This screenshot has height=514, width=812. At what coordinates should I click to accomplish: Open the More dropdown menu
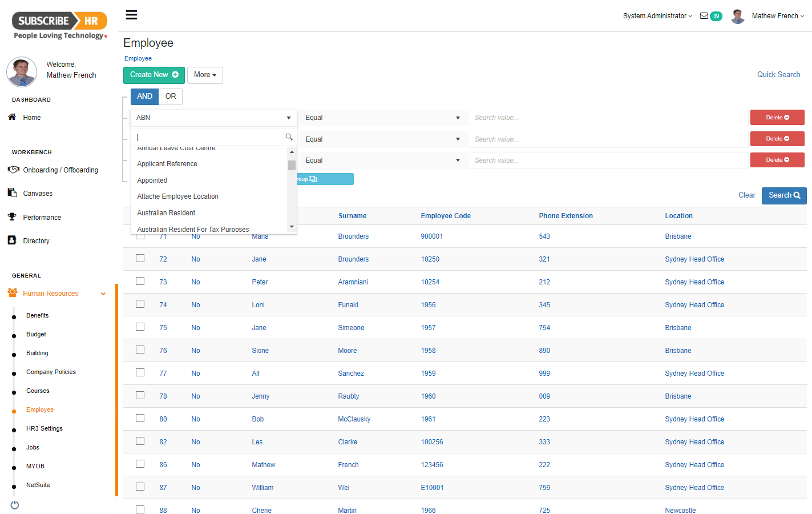(x=205, y=75)
